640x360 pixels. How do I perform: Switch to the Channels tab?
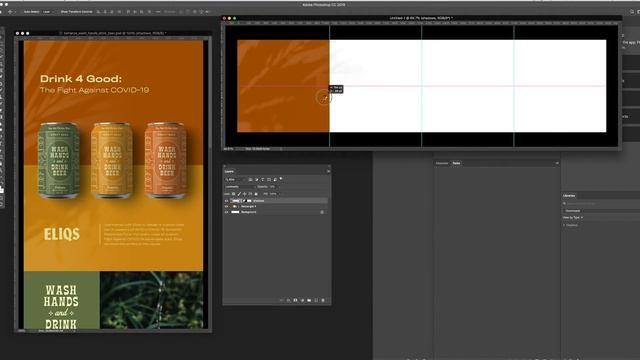442,163
